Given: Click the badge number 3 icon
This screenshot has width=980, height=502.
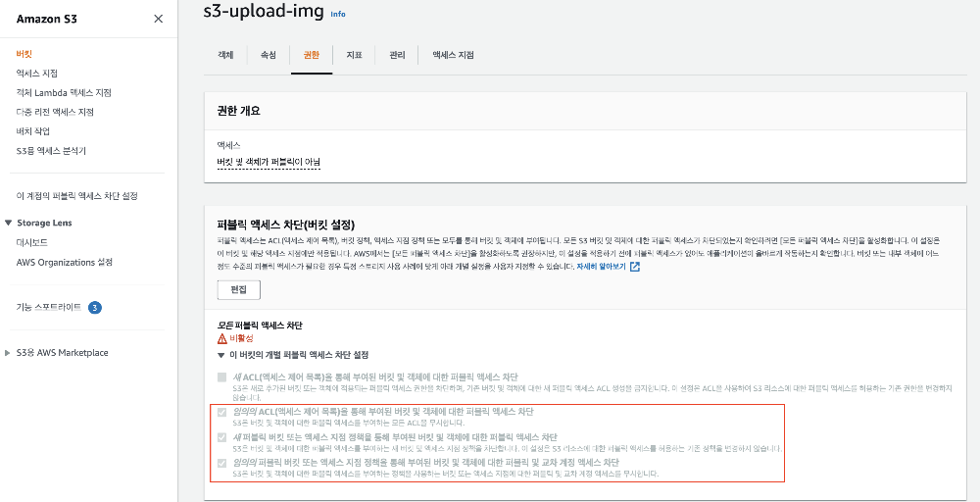Looking at the screenshot, I should pos(95,308).
